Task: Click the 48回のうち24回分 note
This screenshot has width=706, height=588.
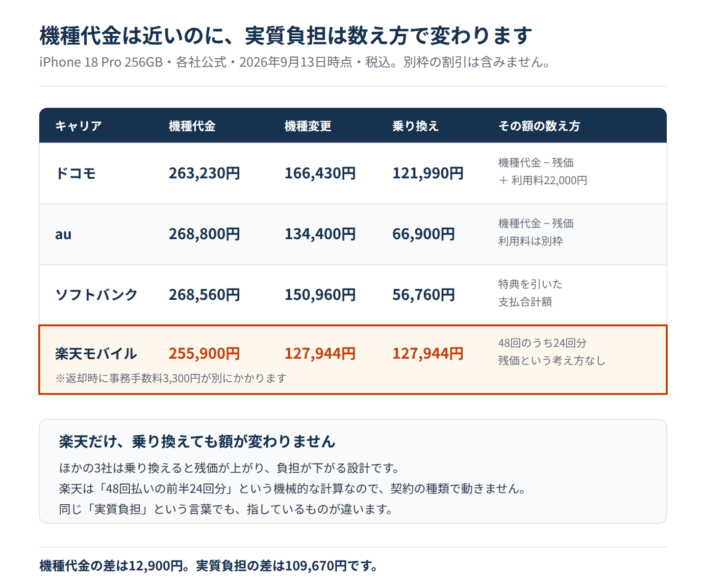Action: pyautogui.click(x=542, y=343)
